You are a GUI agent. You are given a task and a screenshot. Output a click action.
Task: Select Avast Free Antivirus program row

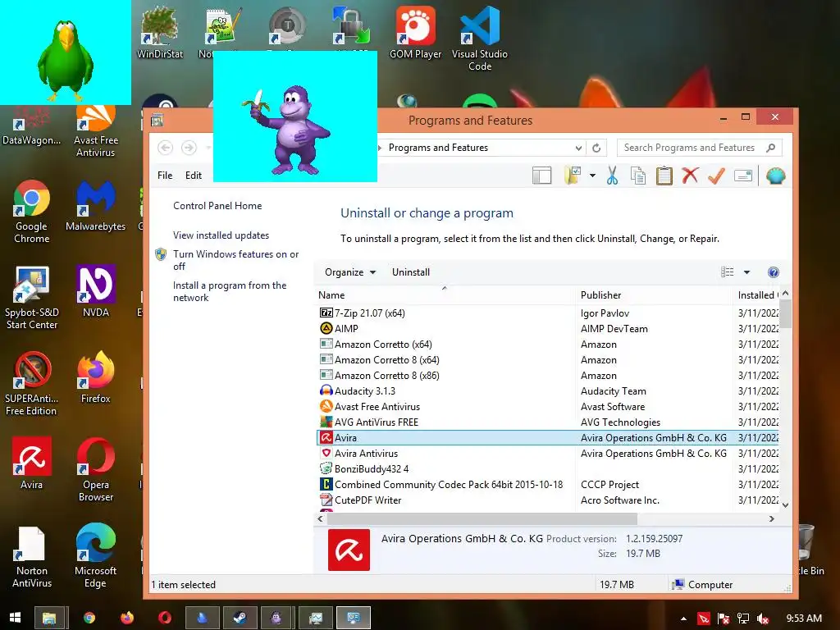click(x=547, y=407)
